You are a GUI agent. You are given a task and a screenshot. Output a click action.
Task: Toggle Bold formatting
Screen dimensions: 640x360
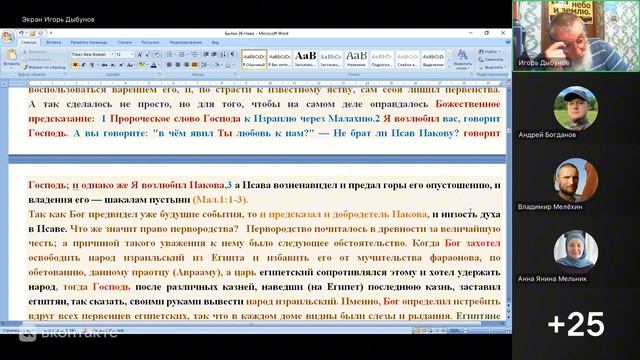[x=75, y=65]
